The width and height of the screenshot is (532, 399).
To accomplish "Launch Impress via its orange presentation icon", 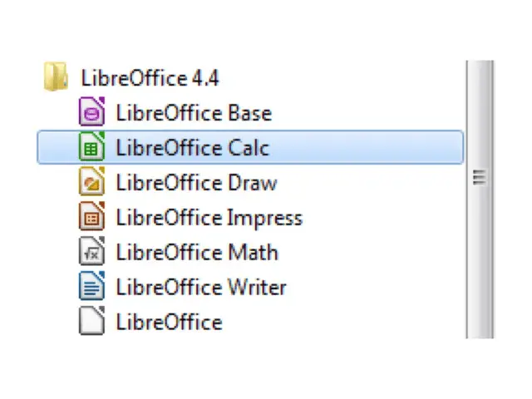I will [x=91, y=216].
